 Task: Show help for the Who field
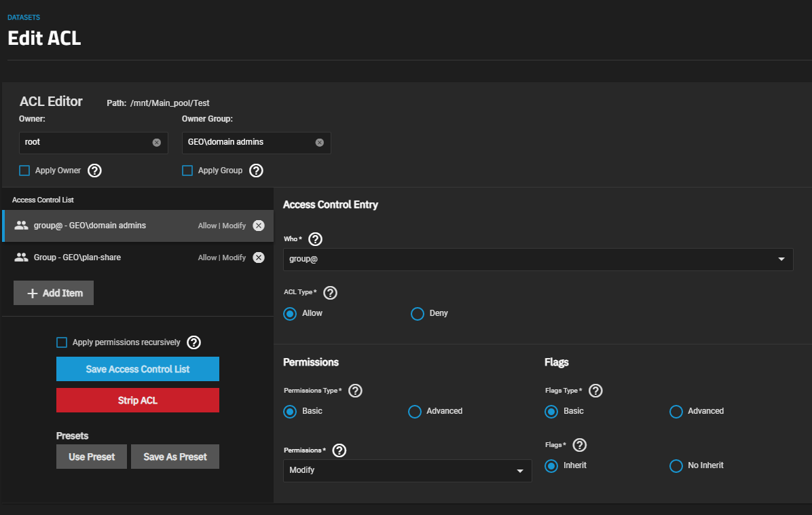[x=315, y=239]
